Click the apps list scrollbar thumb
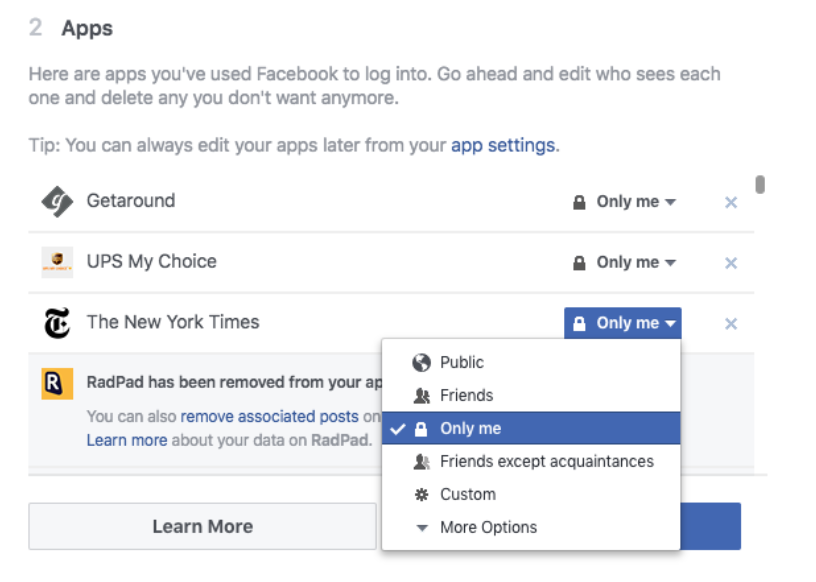The height and width of the screenshot is (582, 816). pos(760,185)
